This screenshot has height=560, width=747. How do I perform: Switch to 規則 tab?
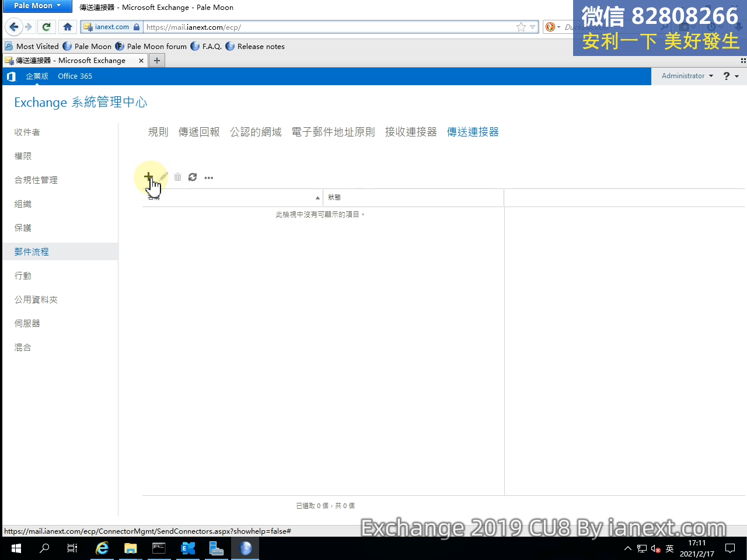[x=158, y=132]
